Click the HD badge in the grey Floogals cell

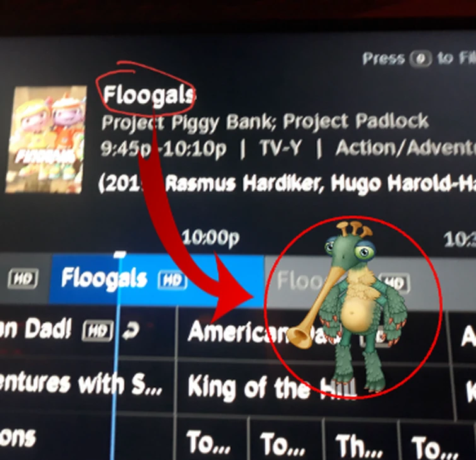pyautogui.click(x=395, y=282)
